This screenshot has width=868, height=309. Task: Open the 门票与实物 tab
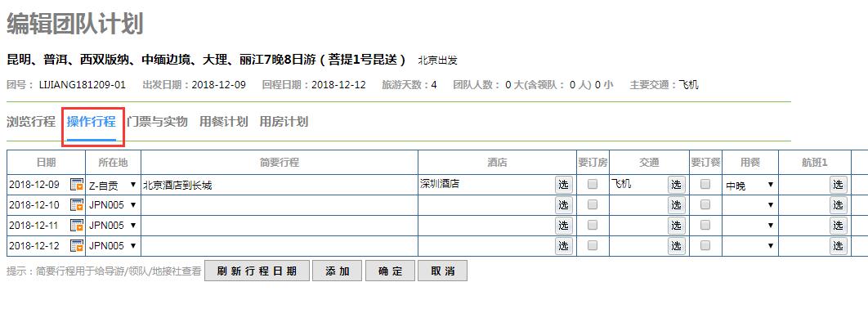157,122
